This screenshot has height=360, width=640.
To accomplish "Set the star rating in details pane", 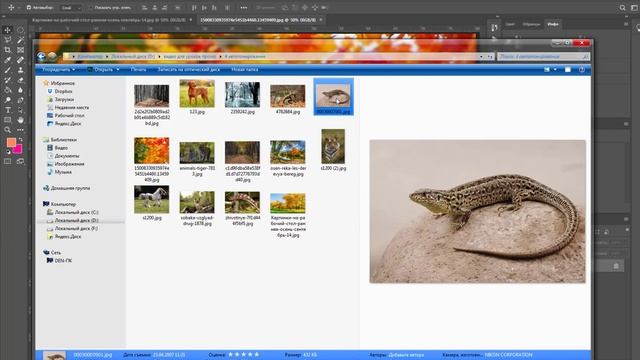I will 244,355.
